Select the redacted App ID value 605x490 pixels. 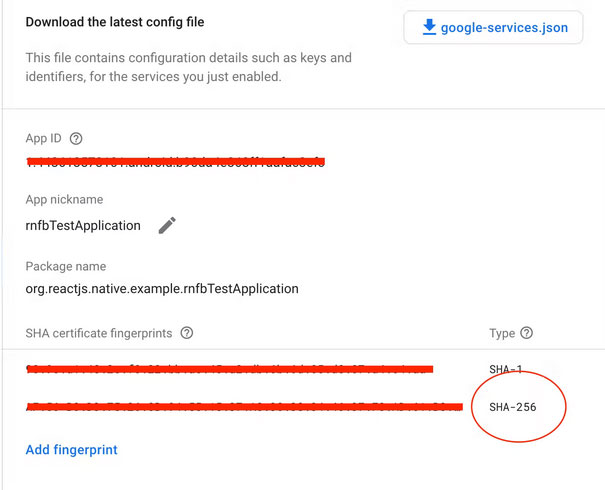[176, 162]
